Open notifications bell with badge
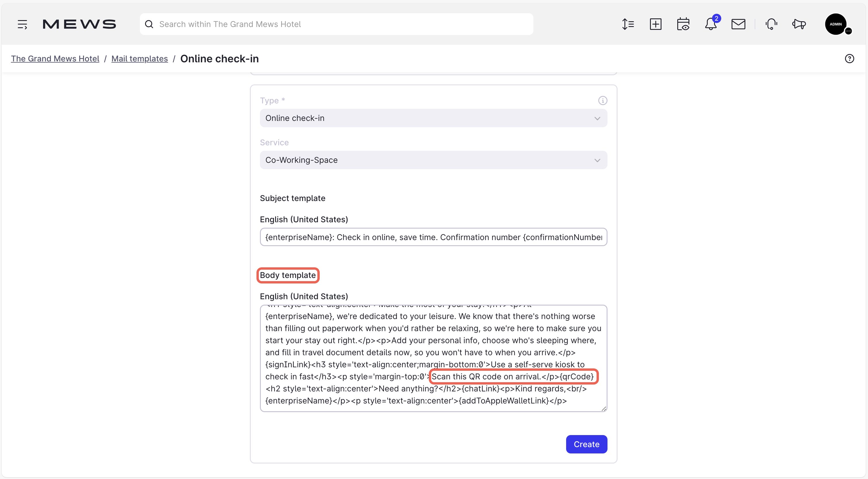 (711, 24)
